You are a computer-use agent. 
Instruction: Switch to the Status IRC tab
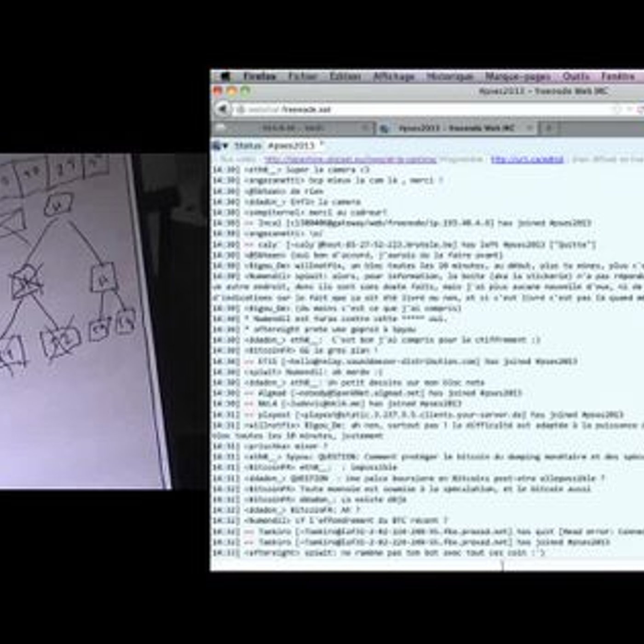(248, 146)
